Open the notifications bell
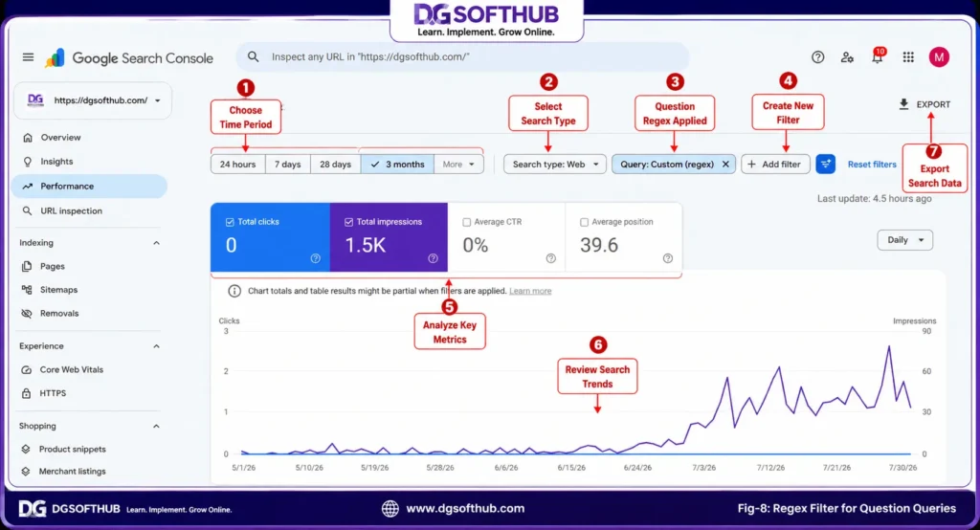Image resolution: width=980 pixels, height=530 pixels. point(878,56)
